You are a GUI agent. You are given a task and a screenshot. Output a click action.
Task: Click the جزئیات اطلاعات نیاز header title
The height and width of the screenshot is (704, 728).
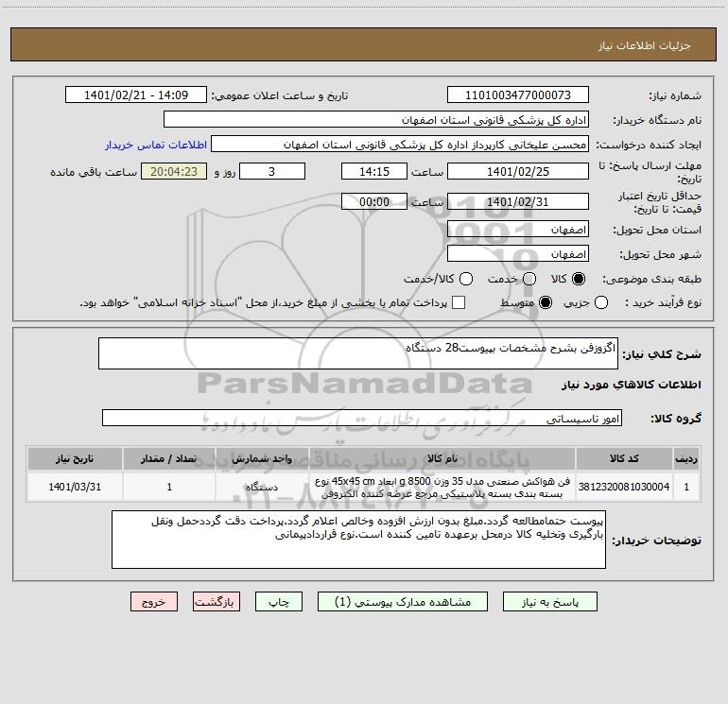(644, 45)
